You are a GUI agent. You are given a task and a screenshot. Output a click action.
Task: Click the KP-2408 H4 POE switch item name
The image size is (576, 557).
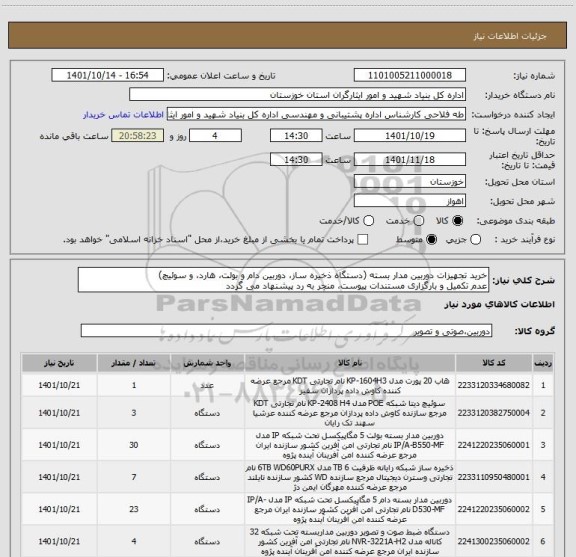[350, 413]
